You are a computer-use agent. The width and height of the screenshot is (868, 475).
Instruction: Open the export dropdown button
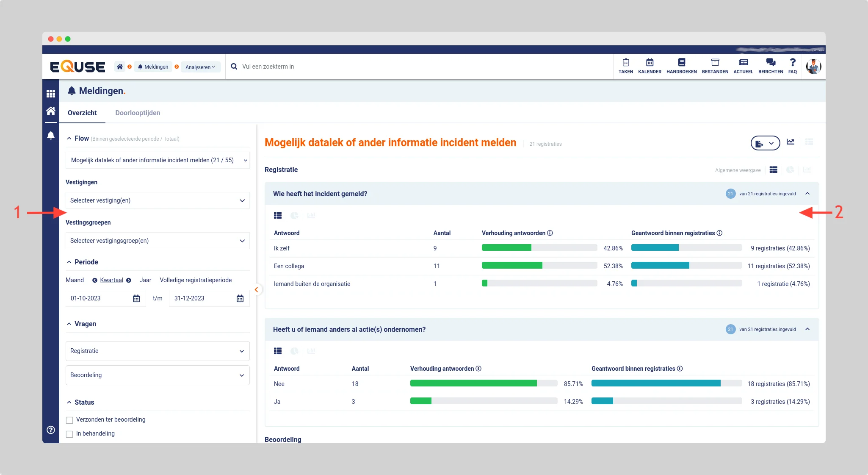click(x=765, y=143)
